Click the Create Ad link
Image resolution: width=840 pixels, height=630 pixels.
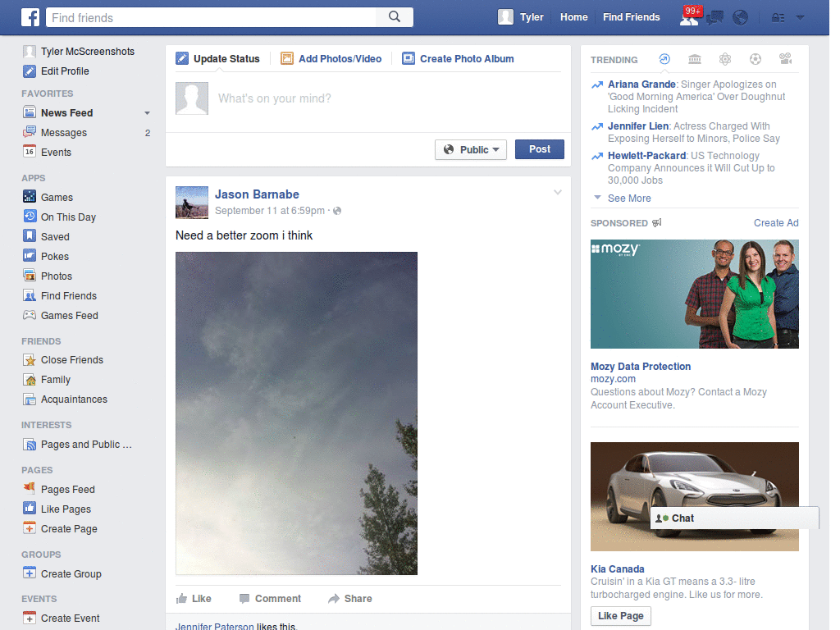point(776,223)
